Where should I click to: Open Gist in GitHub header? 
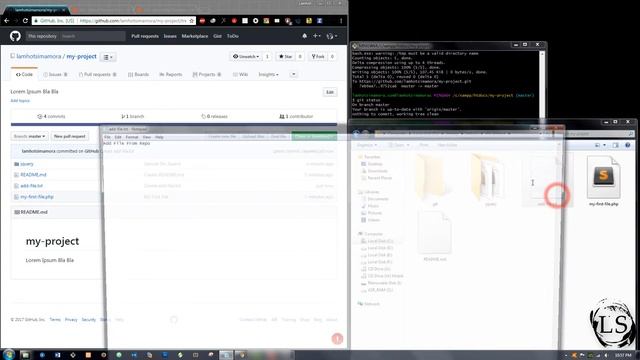point(217,36)
